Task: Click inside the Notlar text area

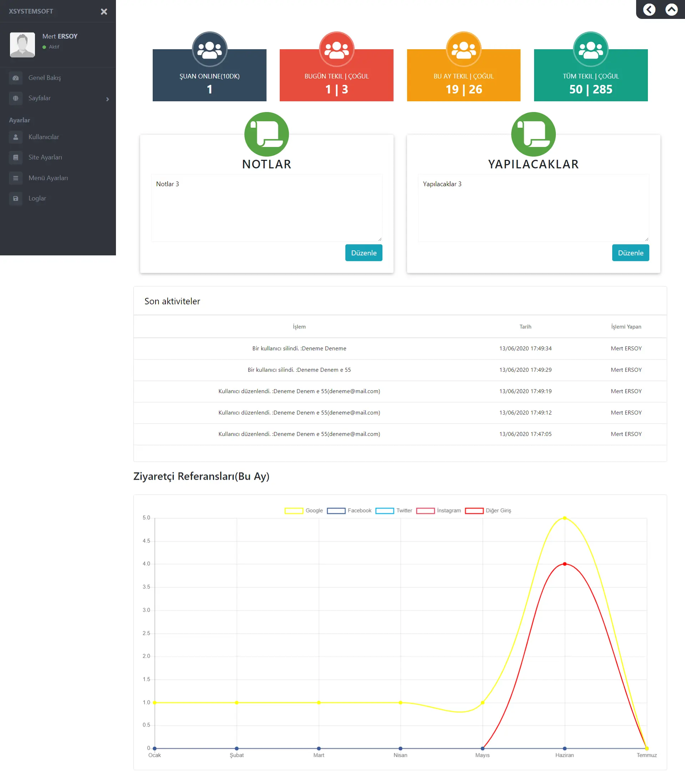Action: point(267,208)
